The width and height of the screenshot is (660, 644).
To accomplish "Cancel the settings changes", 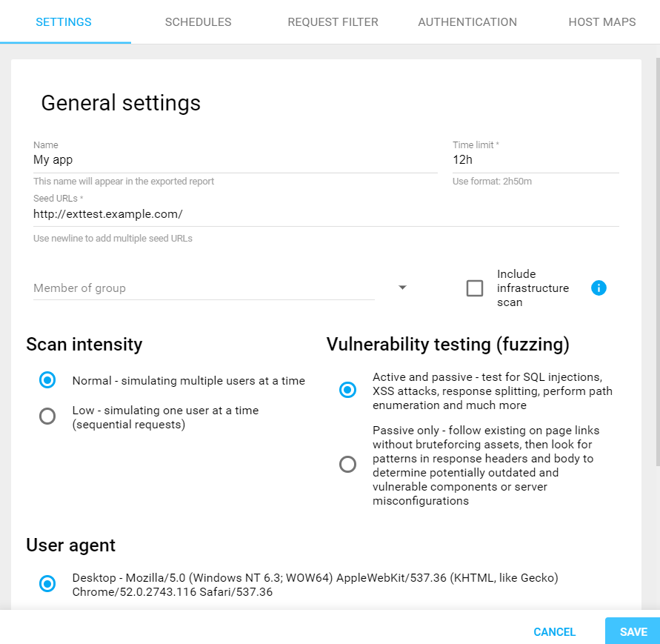I will click(x=554, y=631).
